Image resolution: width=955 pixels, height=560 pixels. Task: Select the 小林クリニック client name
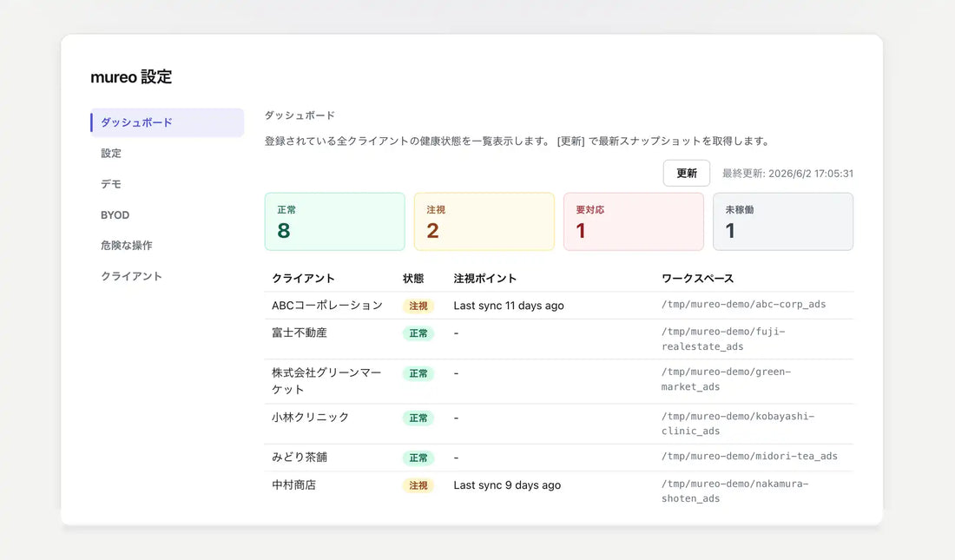point(310,418)
